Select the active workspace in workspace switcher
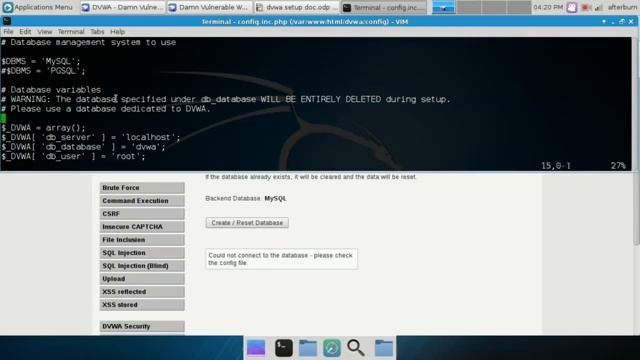This screenshot has height=360, width=640. point(443,7)
